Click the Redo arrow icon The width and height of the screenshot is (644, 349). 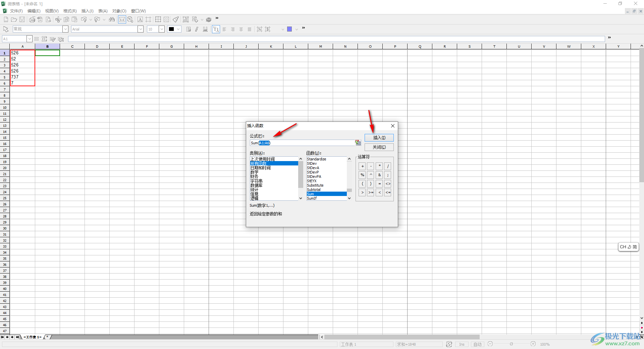pyautogui.click(x=97, y=19)
